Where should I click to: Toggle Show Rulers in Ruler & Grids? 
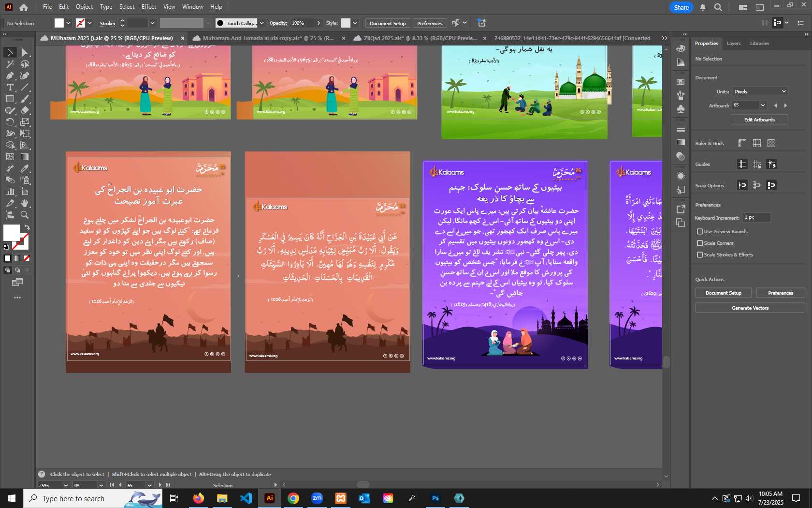tap(742, 143)
